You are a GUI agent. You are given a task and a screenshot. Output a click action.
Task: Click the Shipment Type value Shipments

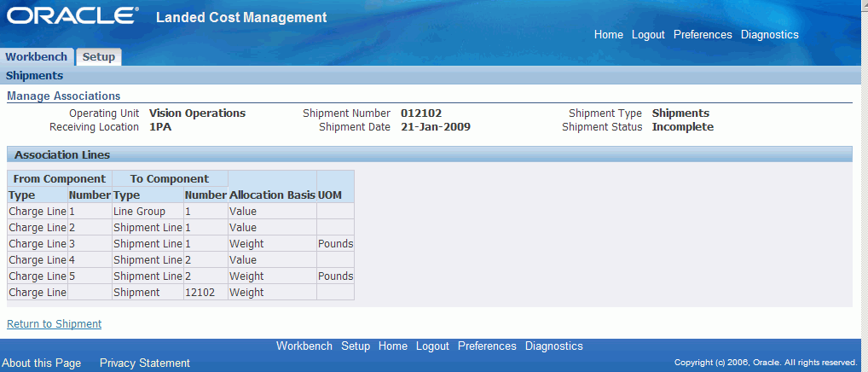click(680, 113)
